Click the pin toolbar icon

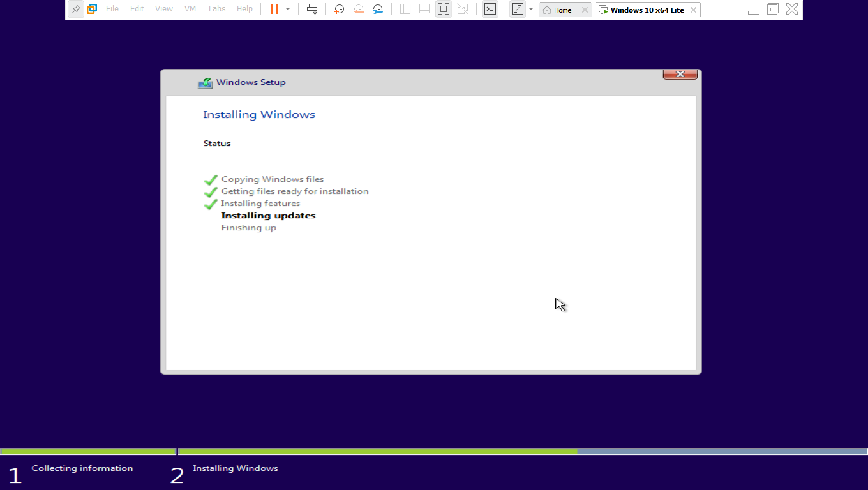coord(76,9)
